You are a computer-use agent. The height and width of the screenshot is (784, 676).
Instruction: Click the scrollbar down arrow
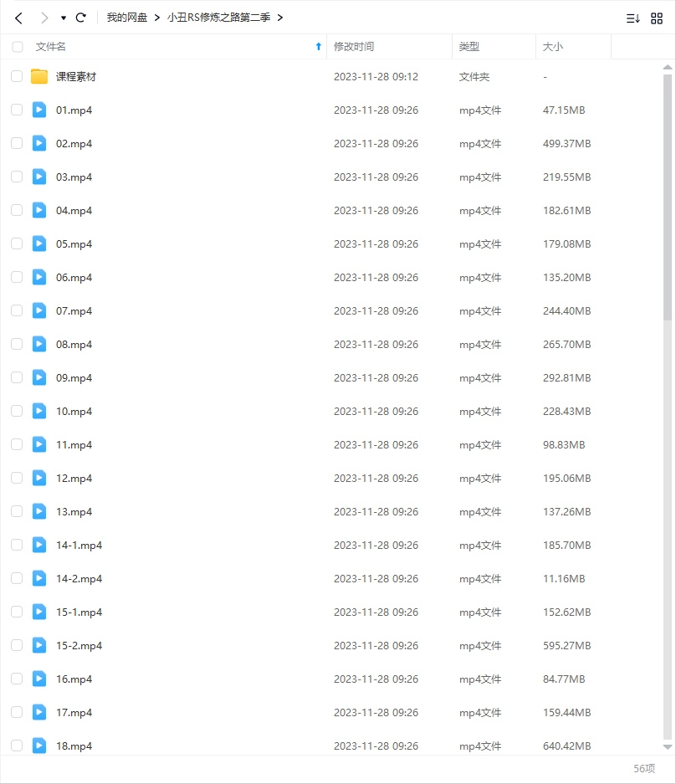667,746
